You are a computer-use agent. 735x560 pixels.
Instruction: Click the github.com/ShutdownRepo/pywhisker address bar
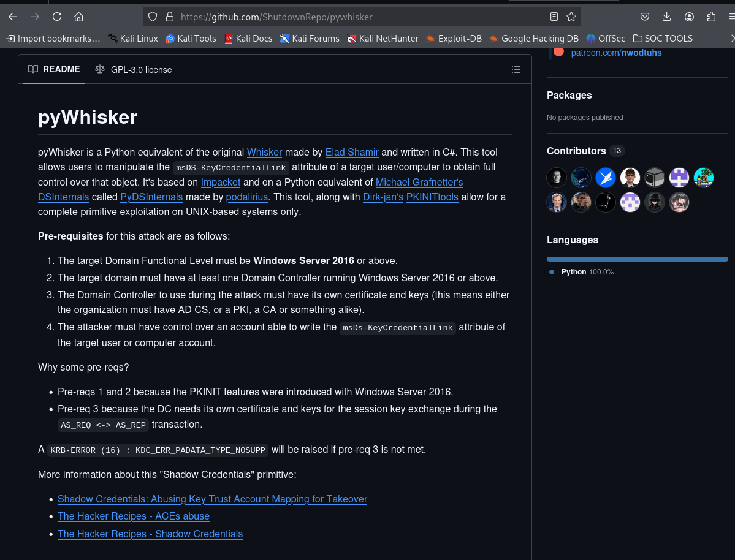click(x=361, y=17)
